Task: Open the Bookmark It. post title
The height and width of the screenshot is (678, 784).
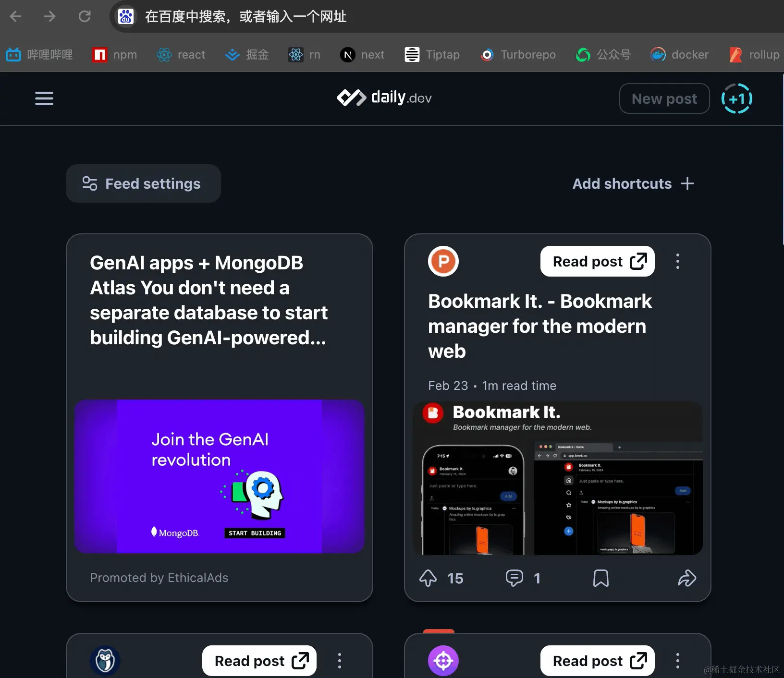Action: coord(540,326)
